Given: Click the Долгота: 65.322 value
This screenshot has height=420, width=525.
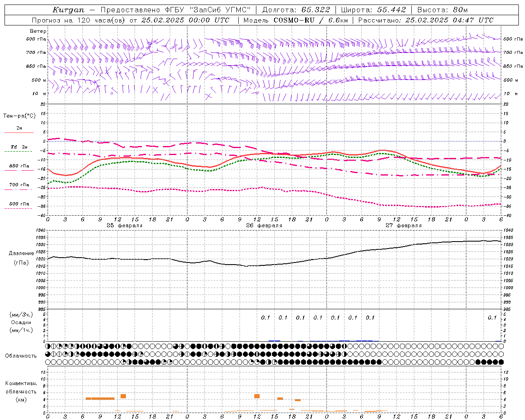Looking at the screenshot, I should click(x=296, y=10).
